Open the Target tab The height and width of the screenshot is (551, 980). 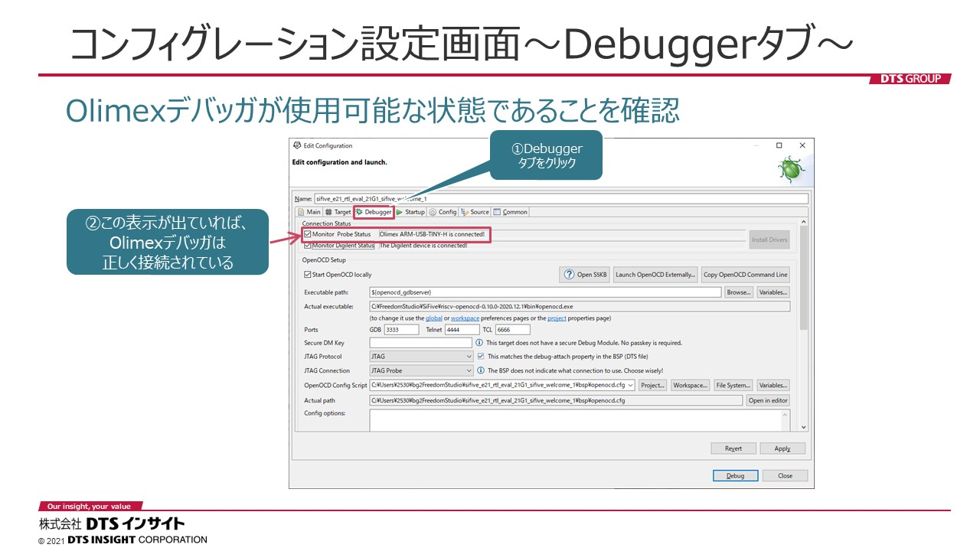click(x=338, y=212)
